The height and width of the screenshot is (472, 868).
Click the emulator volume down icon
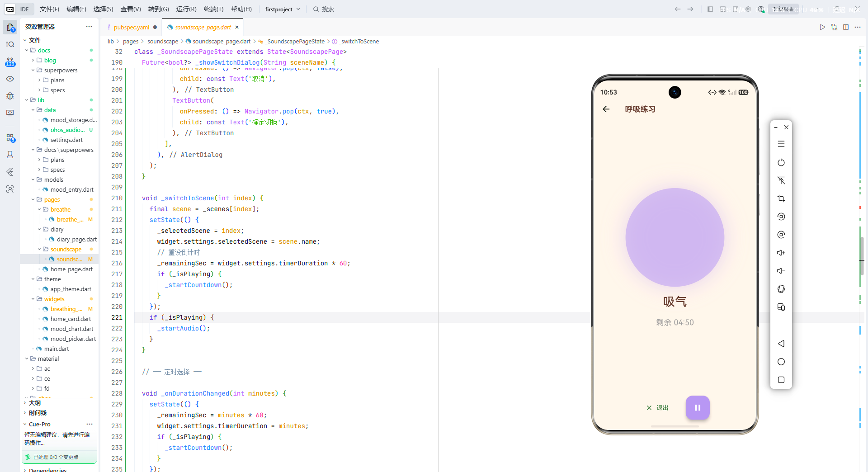tap(781, 271)
